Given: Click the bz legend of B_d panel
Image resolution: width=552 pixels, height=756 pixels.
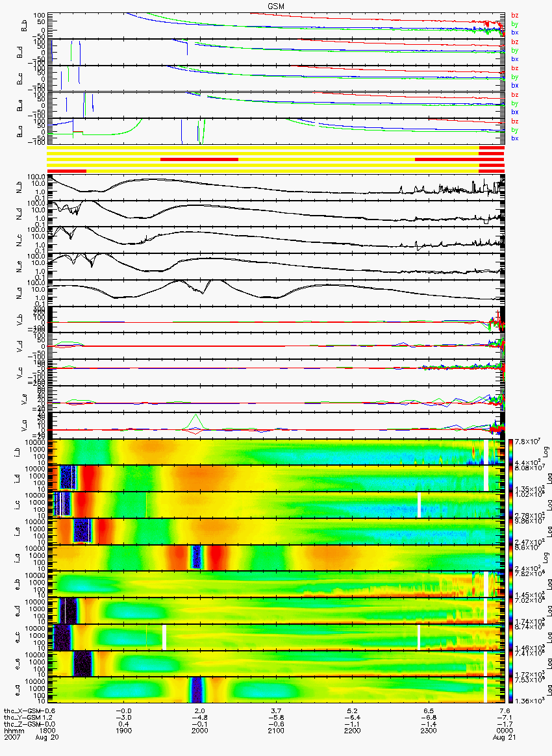Looking at the screenshot, I should click(x=515, y=42).
